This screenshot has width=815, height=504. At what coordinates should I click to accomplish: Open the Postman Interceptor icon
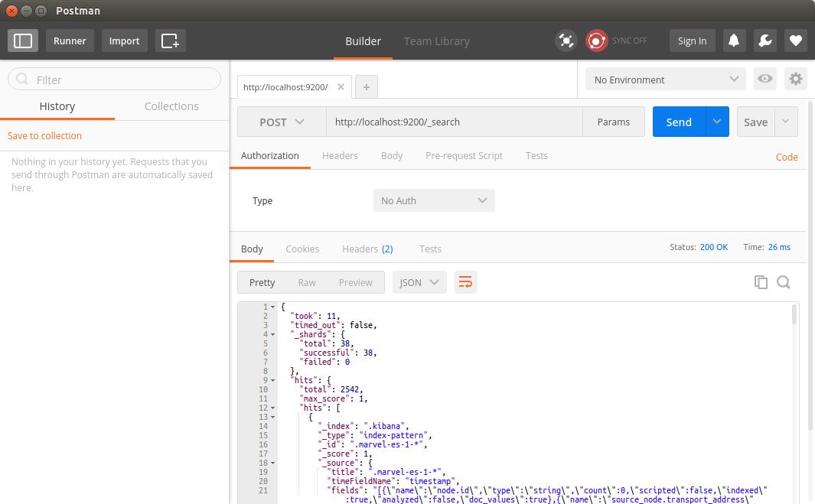click(566, 40)
